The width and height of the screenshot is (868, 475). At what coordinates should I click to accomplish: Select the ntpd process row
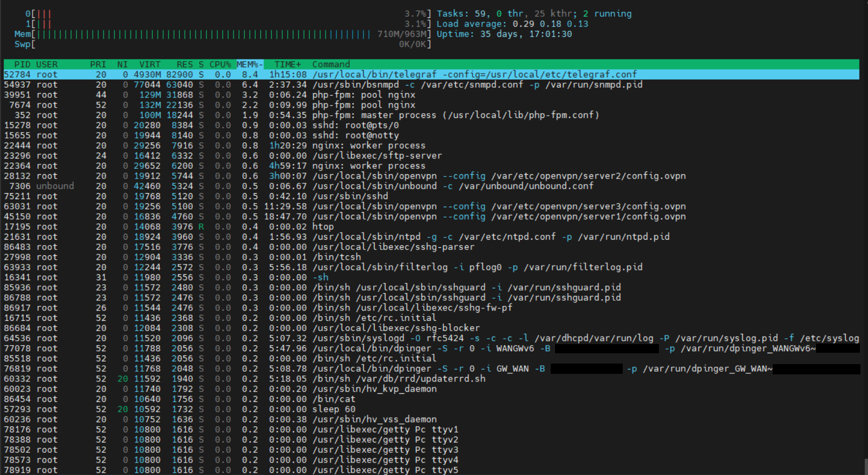pyautogui.click(x=431, y=237)
